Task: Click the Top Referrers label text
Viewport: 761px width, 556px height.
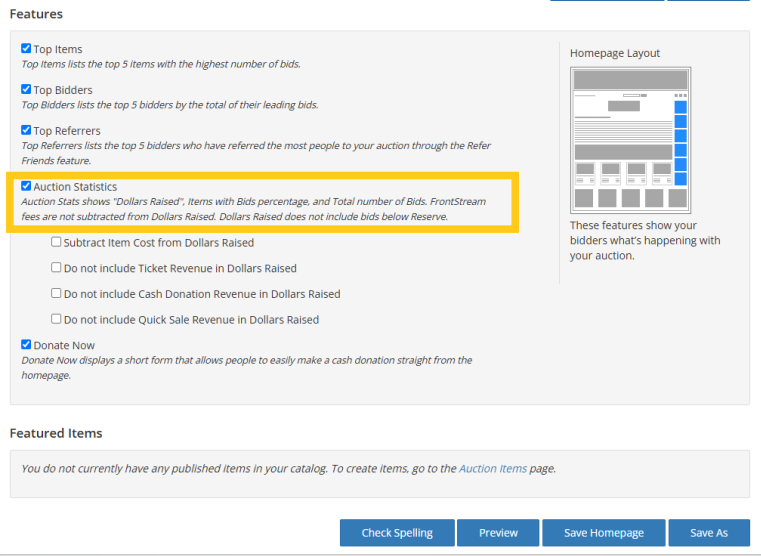Action: 67,131
